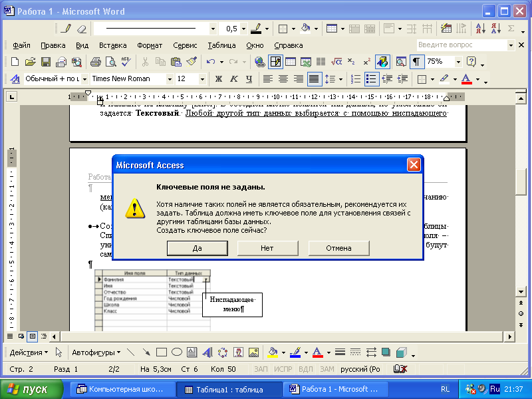Click the Print icon

click(95, 62)
